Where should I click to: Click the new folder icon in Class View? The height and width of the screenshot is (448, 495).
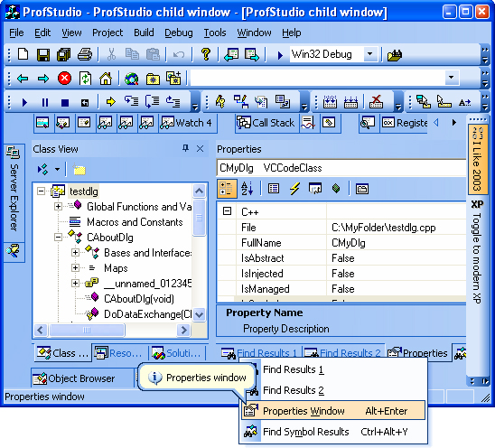[79, 170]
